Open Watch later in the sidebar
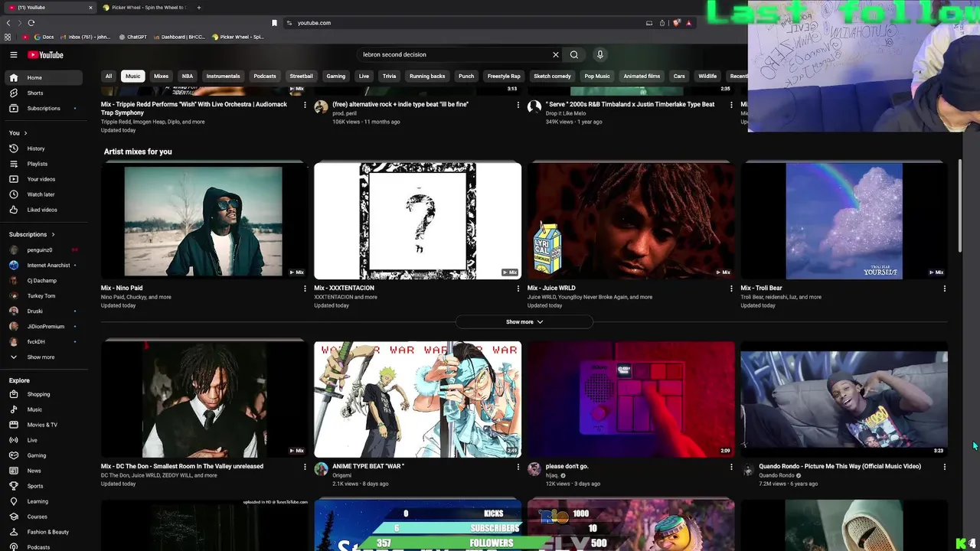 [x=44, y=194]
